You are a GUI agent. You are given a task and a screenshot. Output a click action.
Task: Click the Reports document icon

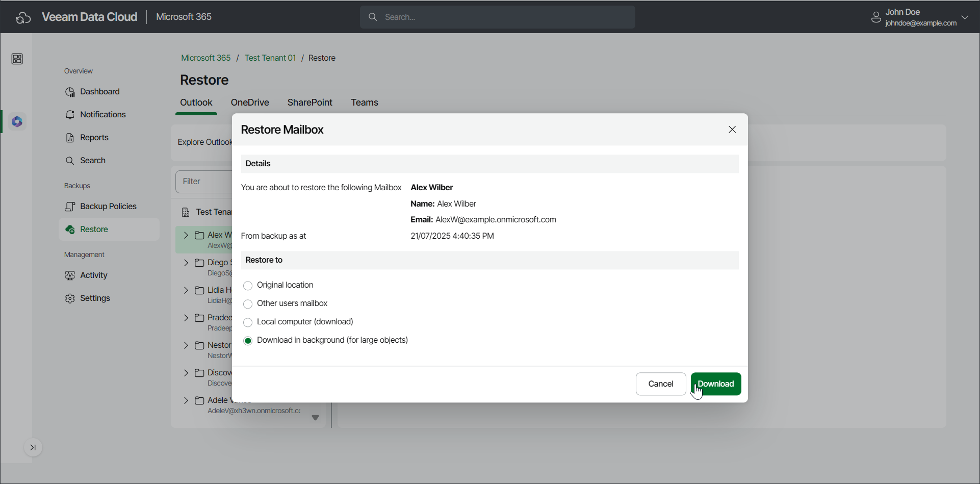tap(70, 138)
